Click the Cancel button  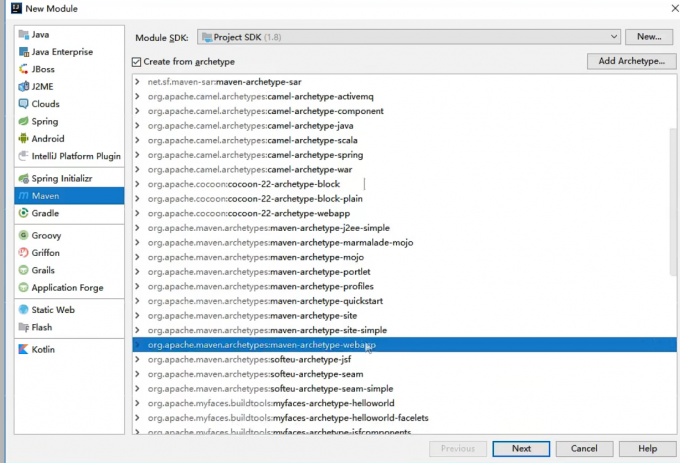(x=584, y=449)
